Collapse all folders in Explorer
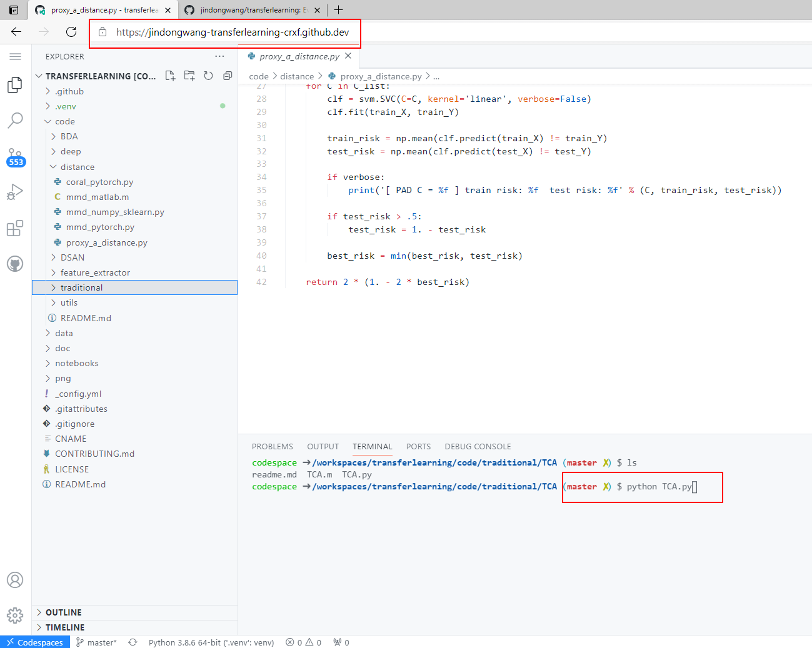The width and height of the screenshot is (812, 648). point(228,76)
